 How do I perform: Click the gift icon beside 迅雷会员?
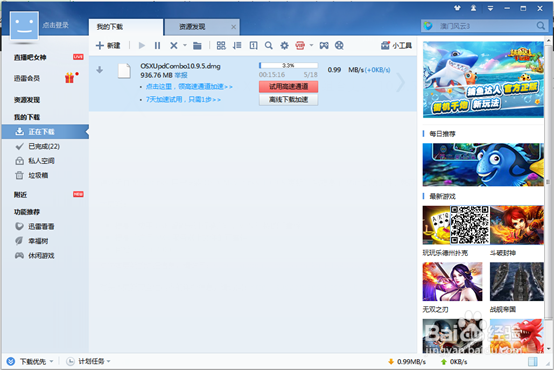[70, 78]
